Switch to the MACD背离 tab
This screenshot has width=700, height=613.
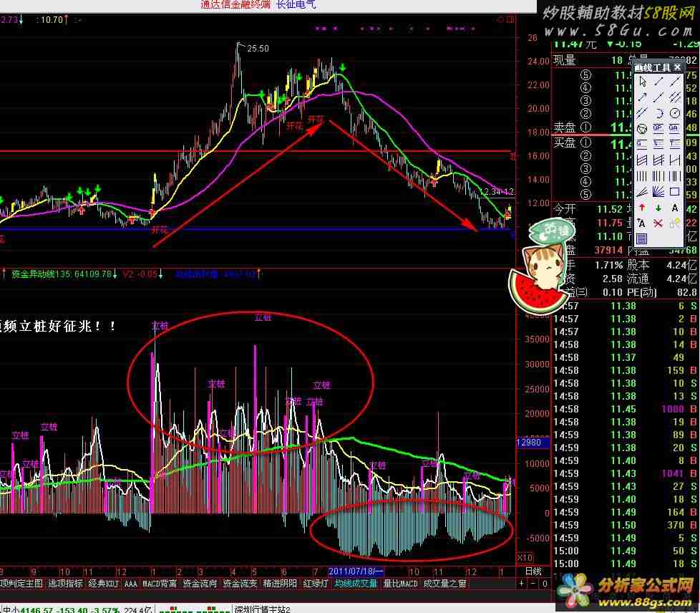point(160,584)
